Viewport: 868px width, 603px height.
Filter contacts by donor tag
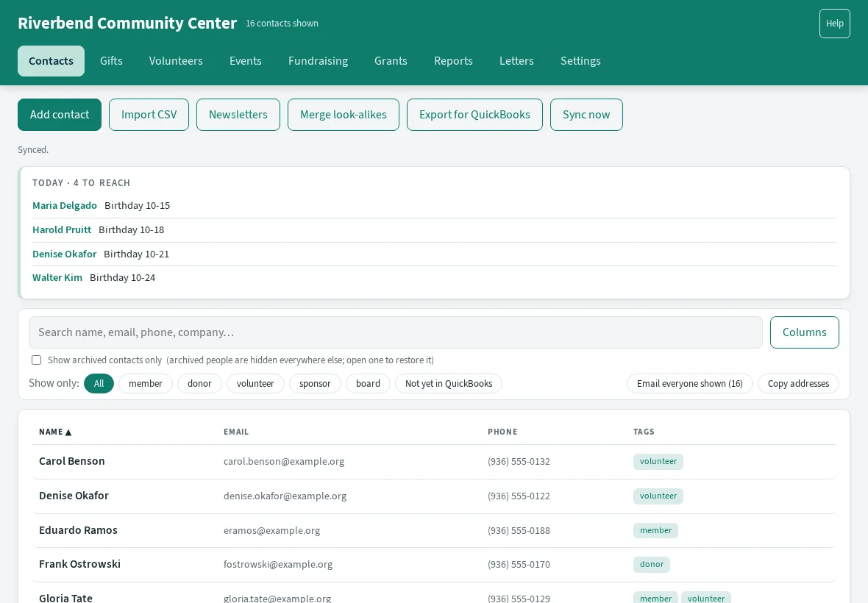coord(199,383)
